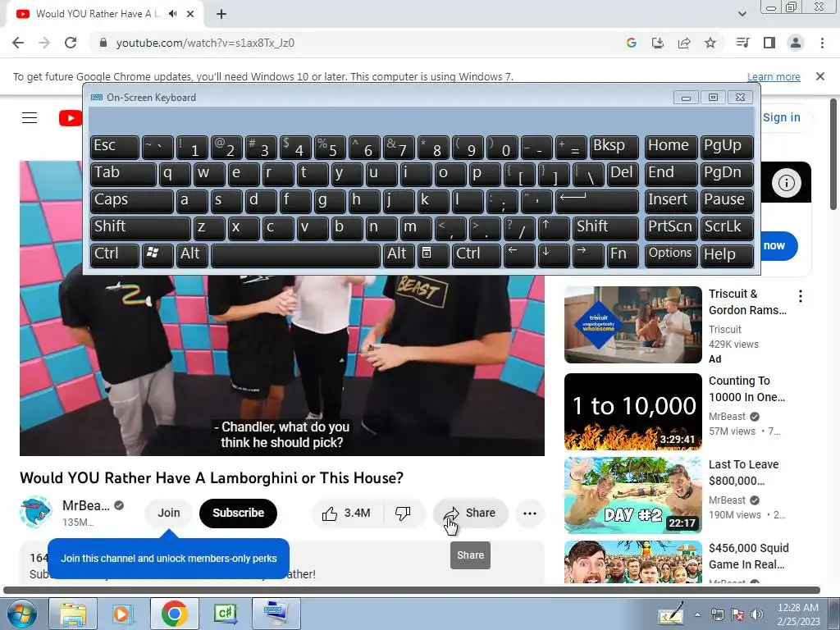Open Last To Leave $800,000 thumbnail
Viewport: 840px width, 630px height.
point(632,495)
